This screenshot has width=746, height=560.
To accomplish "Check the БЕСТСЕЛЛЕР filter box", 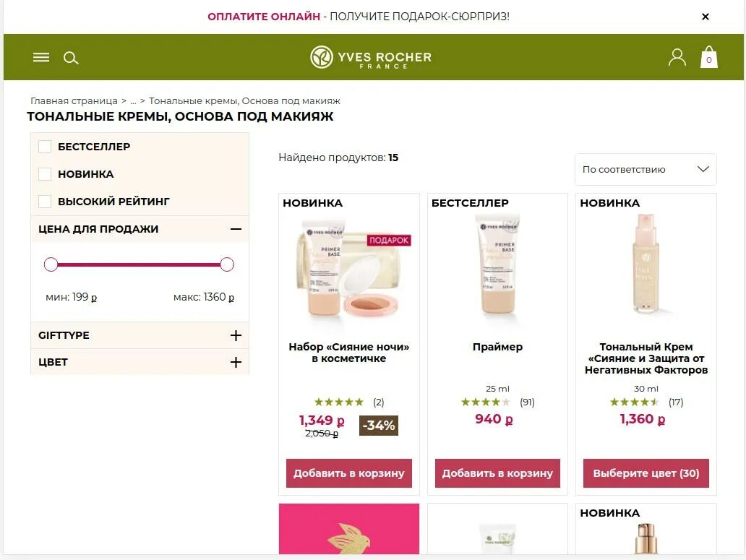I will [x=45, y=147].
